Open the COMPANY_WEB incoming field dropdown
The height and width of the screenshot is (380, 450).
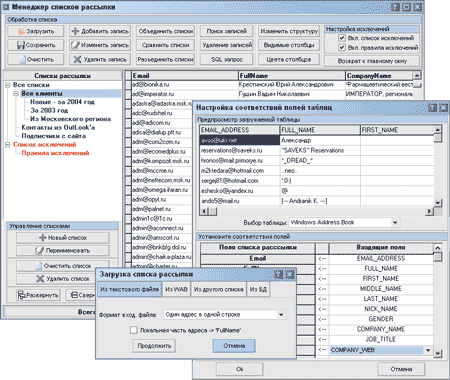point(428,350)
